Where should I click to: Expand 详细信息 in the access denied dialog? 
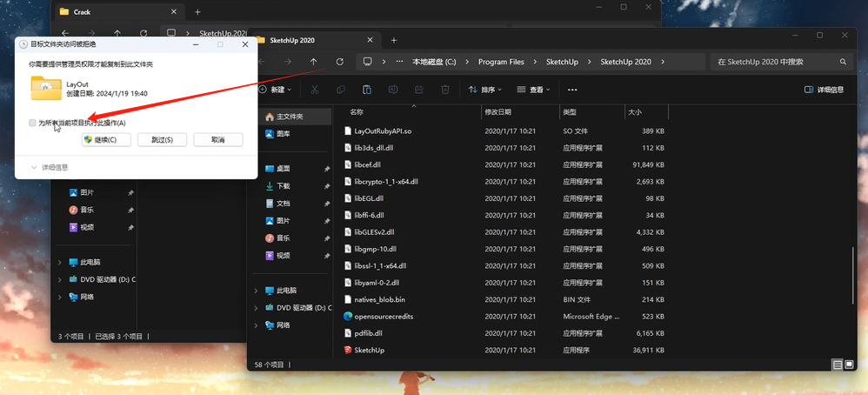point(50,167)
